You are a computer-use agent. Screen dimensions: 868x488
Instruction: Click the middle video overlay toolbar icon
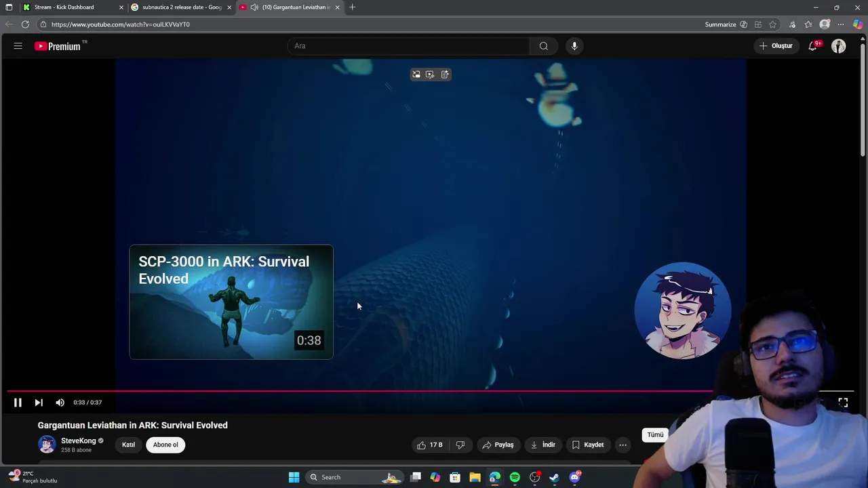pos(430,75)
